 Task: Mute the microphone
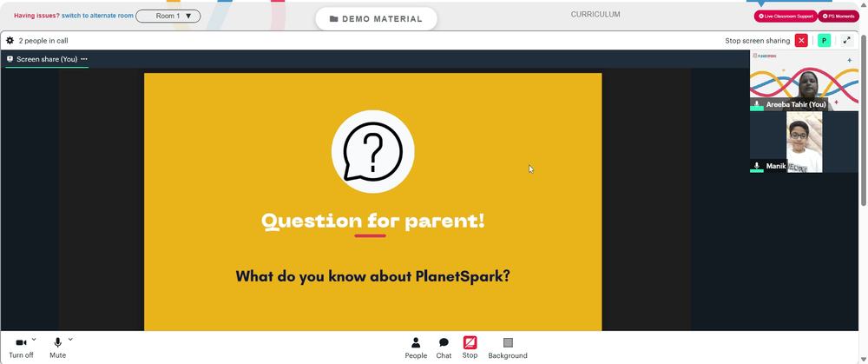pos(57,348)
